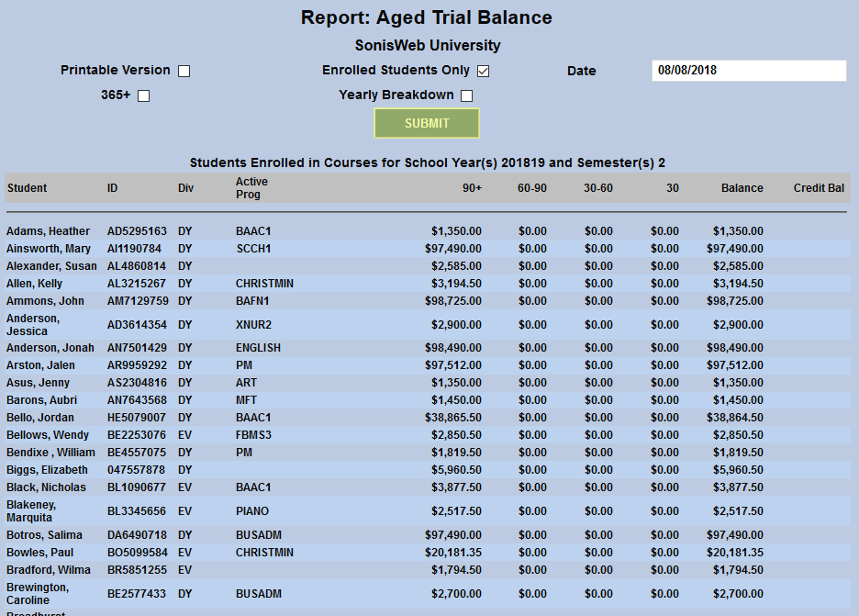Sort by the Student column header
The height and width of the screenshot is (616, 859).
coord(26,187)
